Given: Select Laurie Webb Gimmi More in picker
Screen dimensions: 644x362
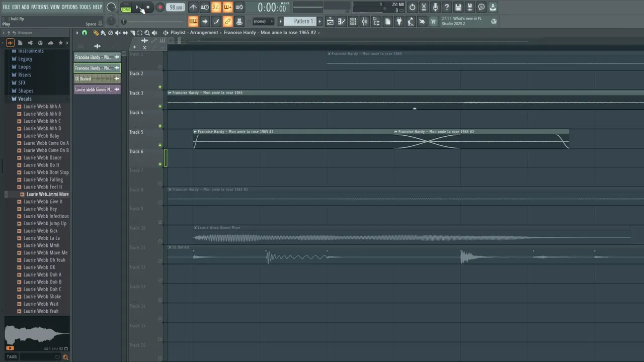Looking at the screenshot, I should (x=97, y=89).
